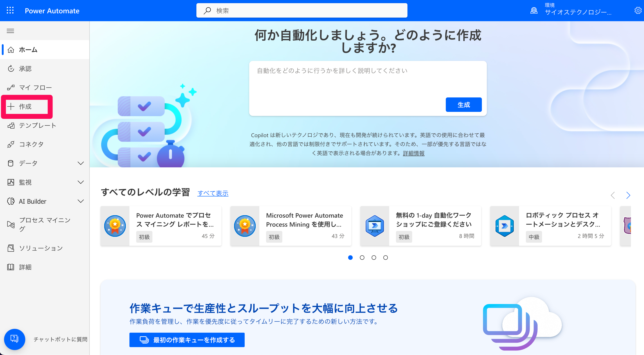Image resolution: width=644 pixels, height=355 pixels.
Task: Click the 詳細 book icon
Action: 11,267
